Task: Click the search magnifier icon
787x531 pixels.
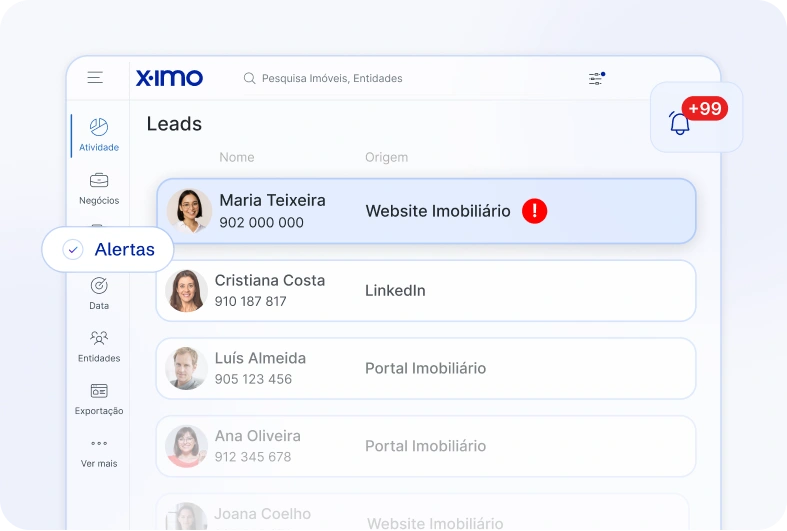Action: pyautogui.click(x=249, y=78)
